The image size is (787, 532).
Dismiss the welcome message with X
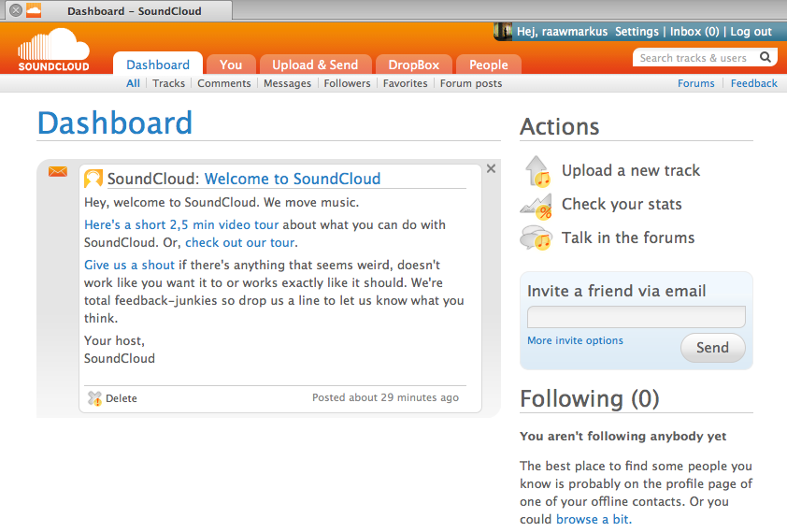point(491,168)
